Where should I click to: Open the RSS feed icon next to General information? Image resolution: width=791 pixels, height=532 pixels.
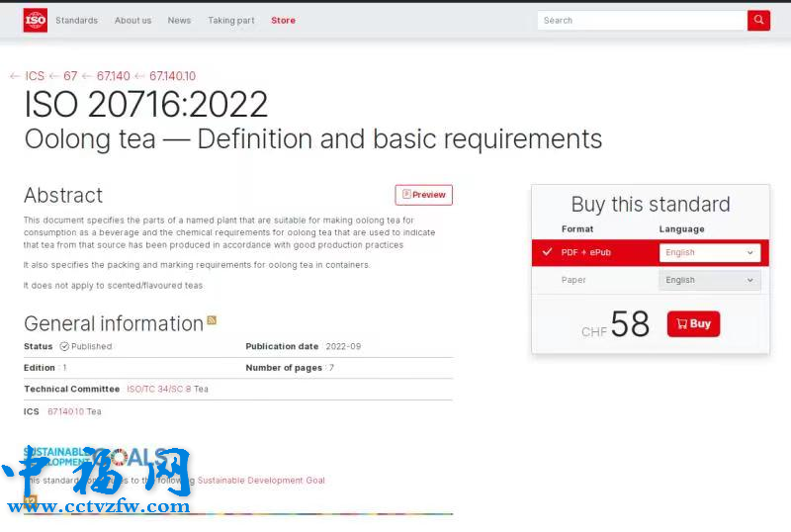pos(212,320)
